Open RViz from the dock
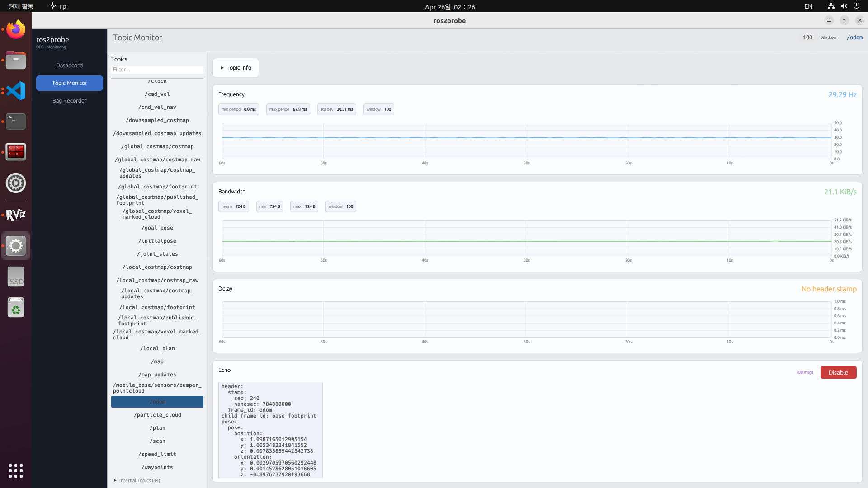The height and width of the screenshot is (488, 868). pos(16,215)
